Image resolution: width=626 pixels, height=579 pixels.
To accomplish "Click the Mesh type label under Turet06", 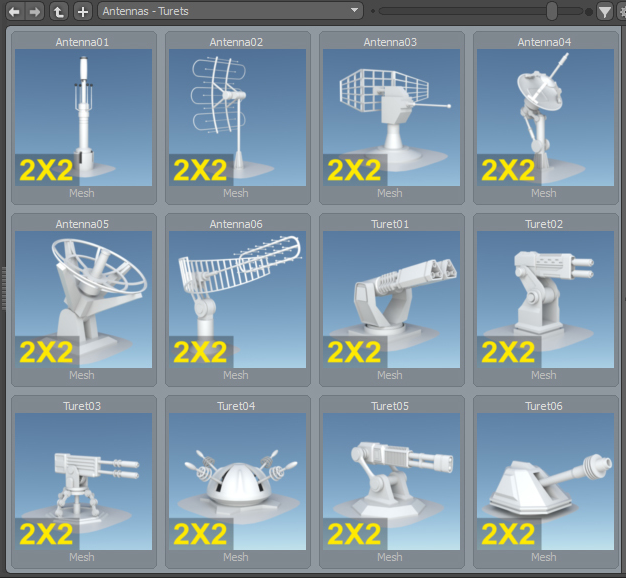I will (x=544, y=557).
